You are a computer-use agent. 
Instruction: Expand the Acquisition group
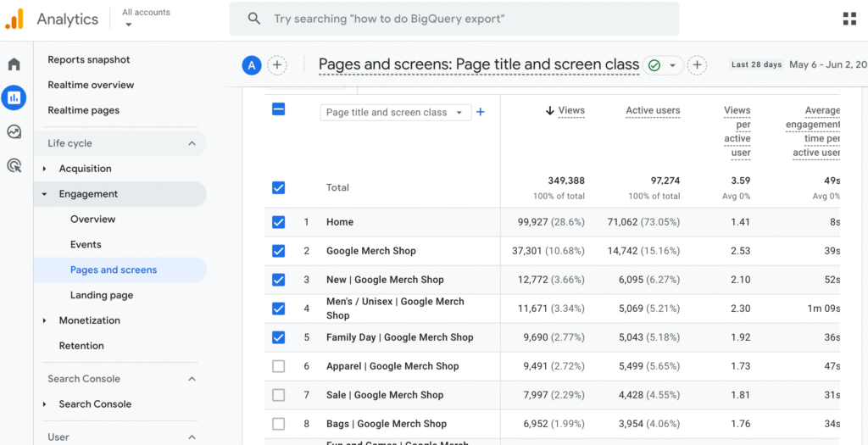45,169
